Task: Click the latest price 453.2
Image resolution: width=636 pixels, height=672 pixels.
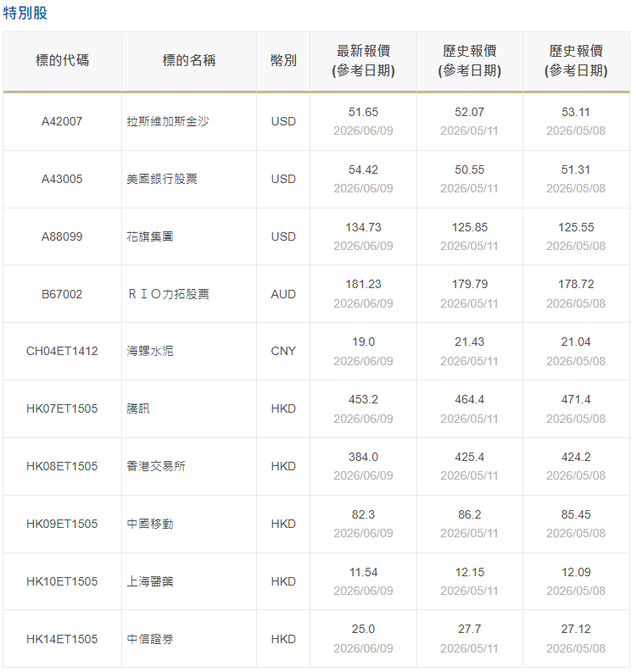Action: point(363,400)
